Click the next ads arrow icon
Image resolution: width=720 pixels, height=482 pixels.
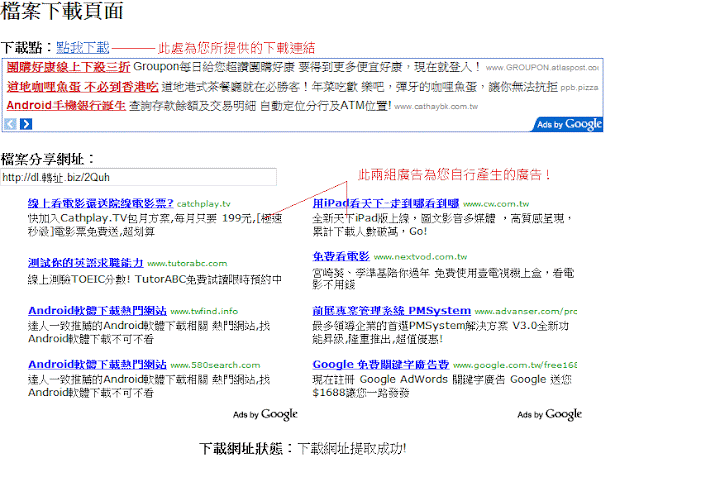26,124
